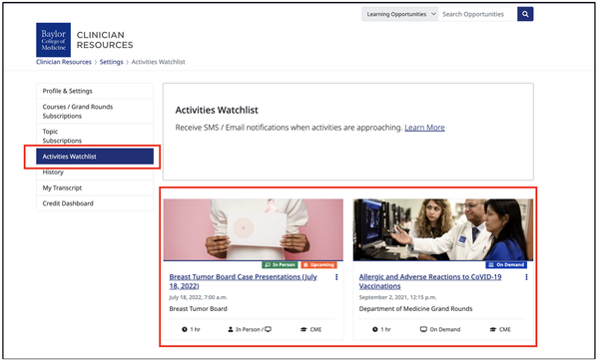This screenshot has width=599, height=364.
Task: Open the Allergic Reactions activity thumbnail image
Action: point(442,229)
